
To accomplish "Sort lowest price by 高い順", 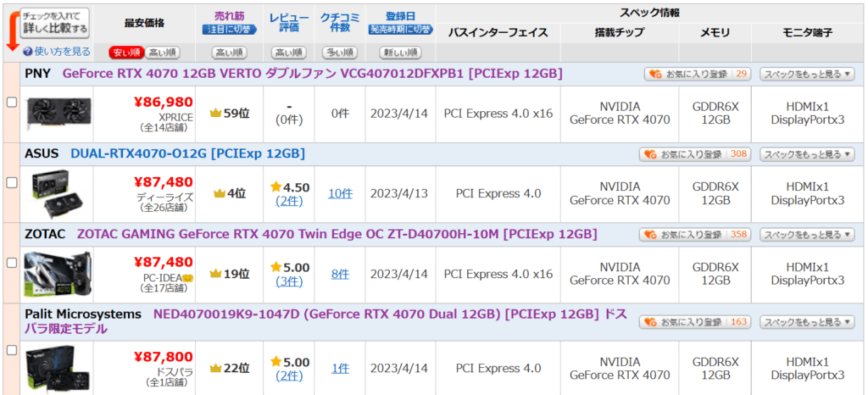I will click(162, 53).
